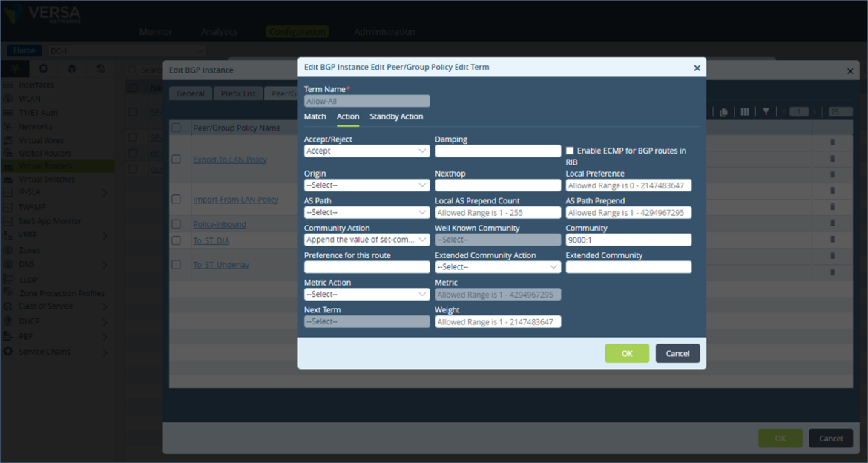Open the Accept/Reject dropdown
868x463 pixels.
coord(366,151)
